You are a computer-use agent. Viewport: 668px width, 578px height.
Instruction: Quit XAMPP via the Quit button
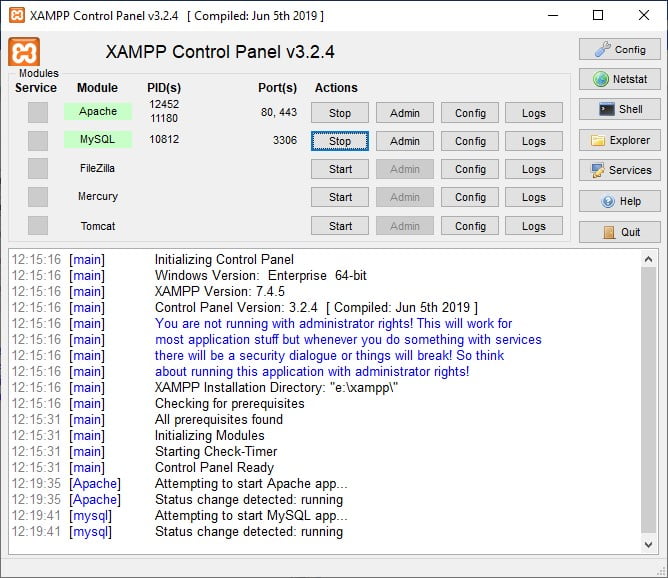[x=619, y=232]
